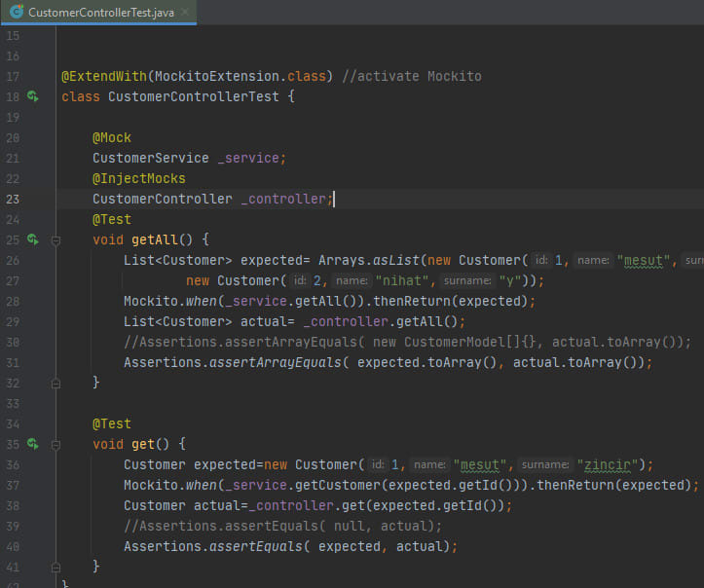Click line number 30 in the gutter
This screenshot has width=704, height=588.
[13, 342]
